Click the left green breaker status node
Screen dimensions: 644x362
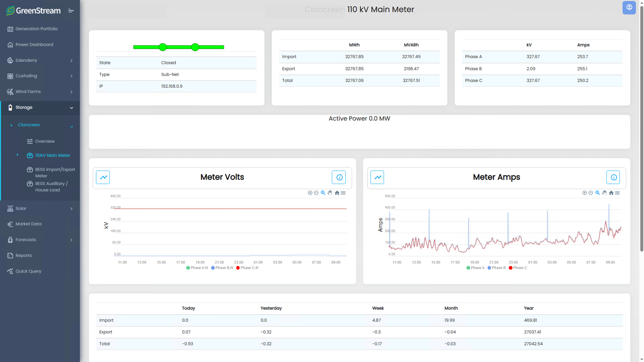tap(162, 47)
